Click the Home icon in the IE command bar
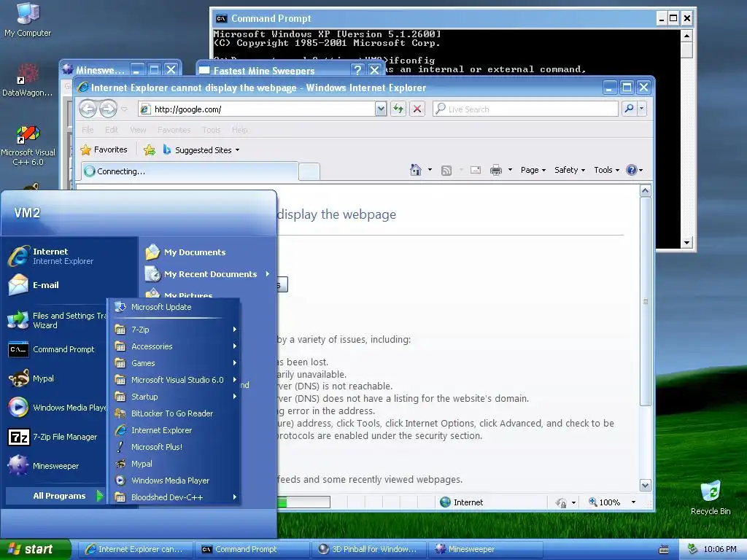Screen dimensions: 747x560 point(416,170)
